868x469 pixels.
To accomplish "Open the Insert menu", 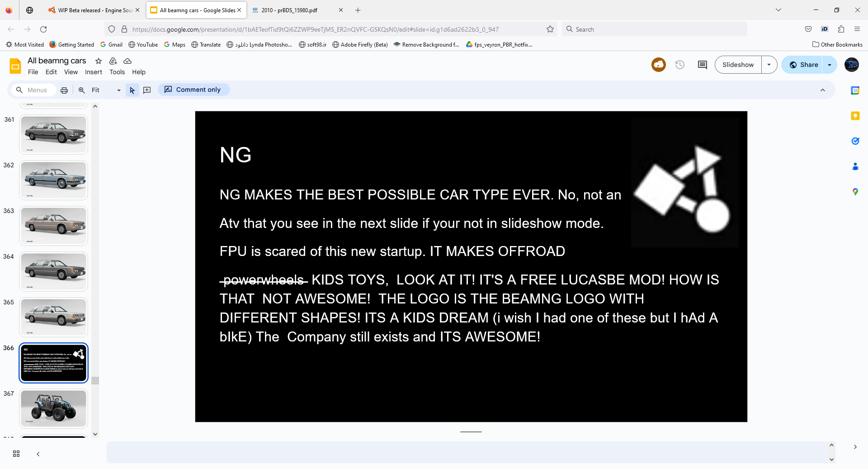I will 94,72.
